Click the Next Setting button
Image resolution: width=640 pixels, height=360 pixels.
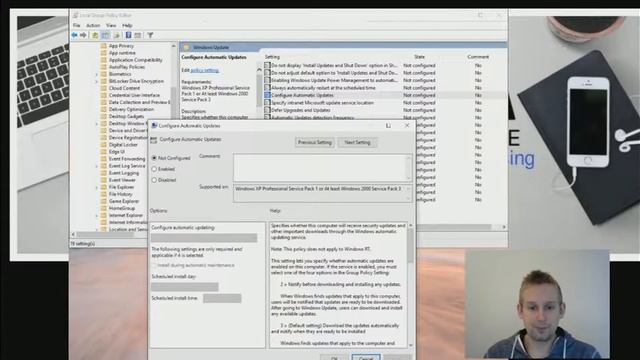coord(357,142)
